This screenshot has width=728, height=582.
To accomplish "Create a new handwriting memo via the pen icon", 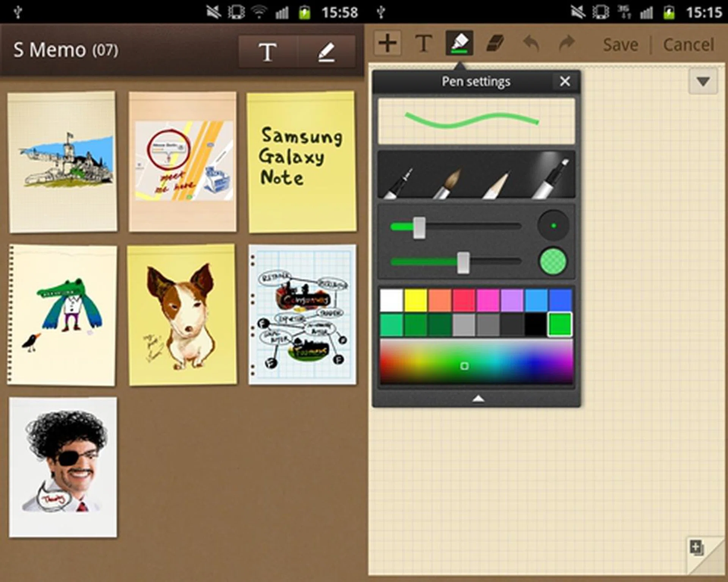I will pos(326,52).
